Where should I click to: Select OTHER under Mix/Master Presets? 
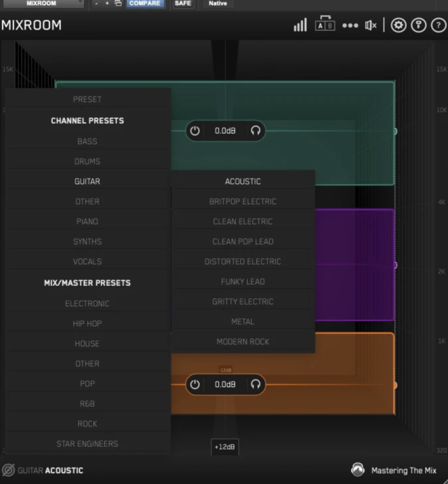tap(88, 364)
